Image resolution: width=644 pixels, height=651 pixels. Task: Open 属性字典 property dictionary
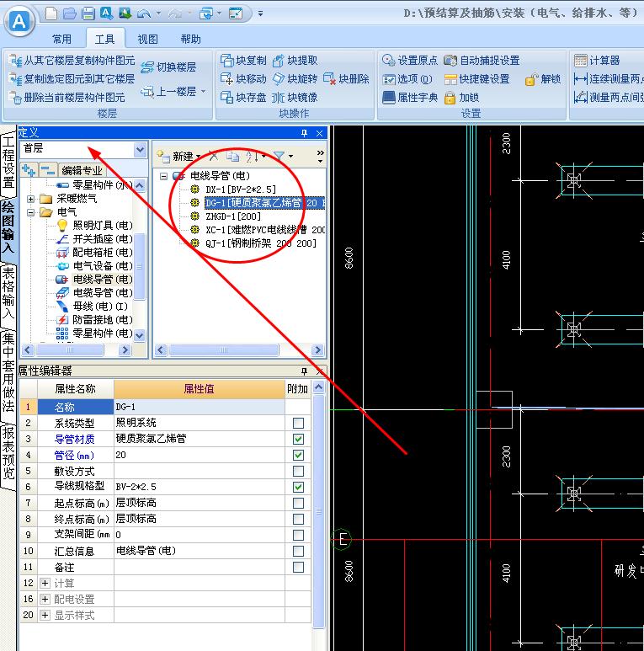click(x=410, y=97)
